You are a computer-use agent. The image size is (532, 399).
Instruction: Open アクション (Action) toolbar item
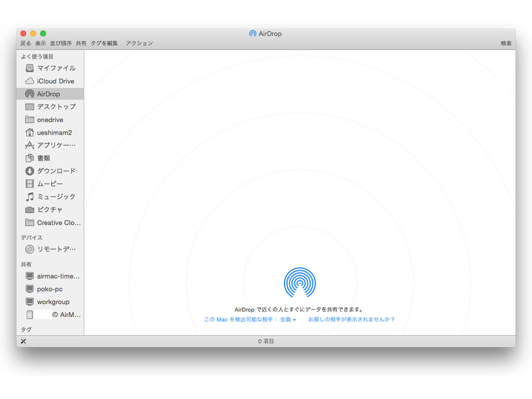139,43
